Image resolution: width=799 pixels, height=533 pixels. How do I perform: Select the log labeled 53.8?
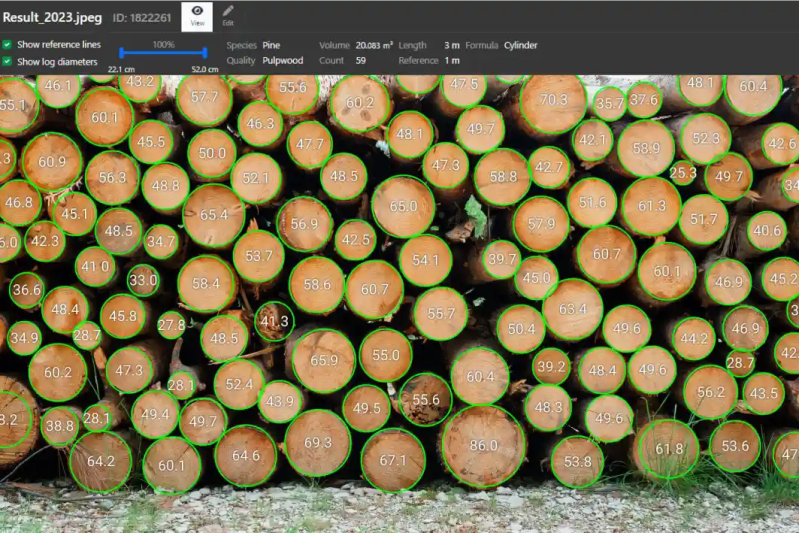click(x=577, y=462)
